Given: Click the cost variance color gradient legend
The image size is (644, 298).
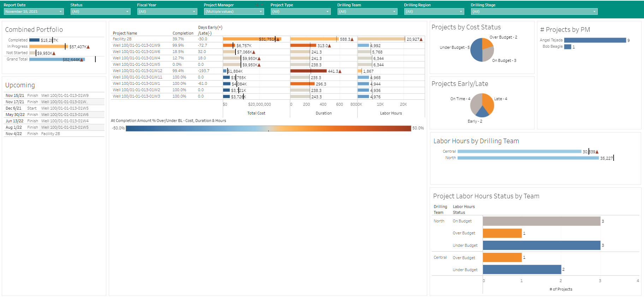Looking at the screenshot, I should coord(268,128).
